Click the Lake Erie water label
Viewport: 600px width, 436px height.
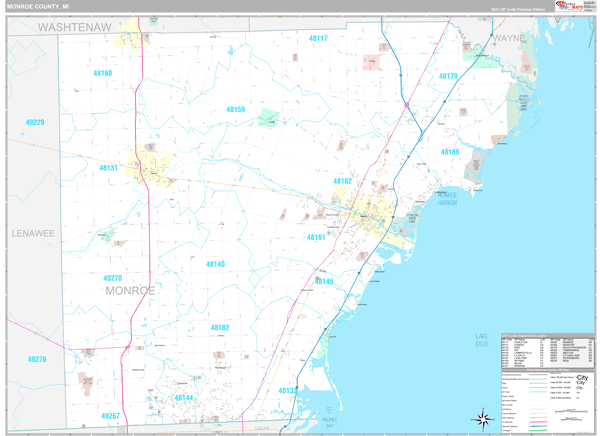(483, 340)
